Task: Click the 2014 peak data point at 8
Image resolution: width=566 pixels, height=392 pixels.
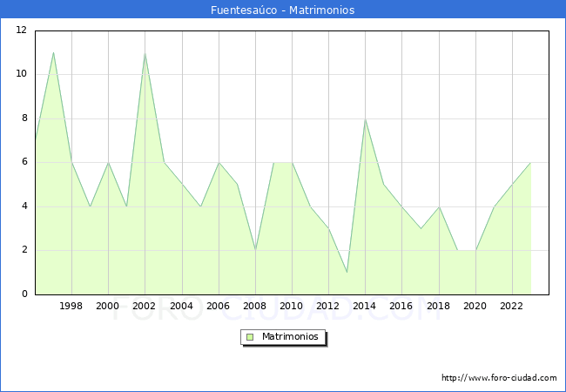Action: (366, 118)
